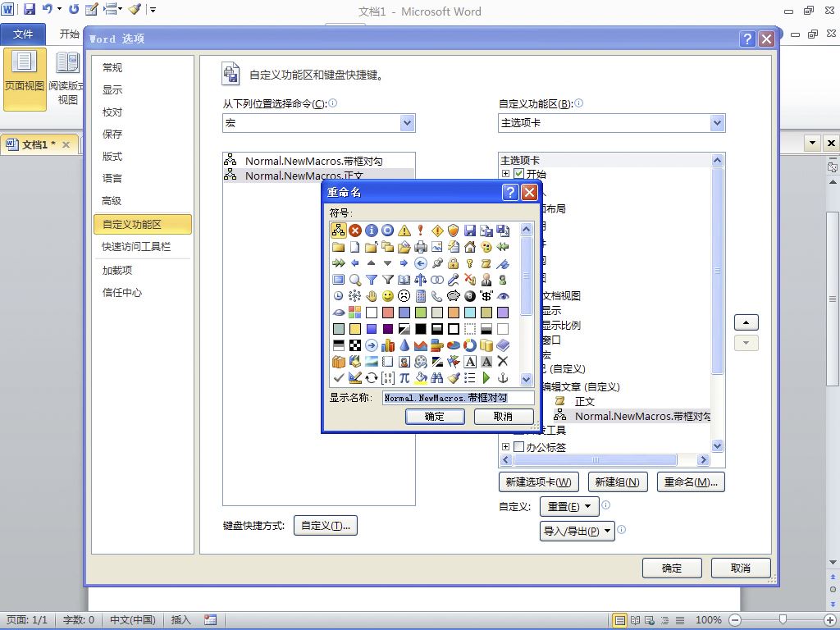This screenshot has height=630, width=840.
Task: Select the calculator symbol
Action: tap(421, 295)
